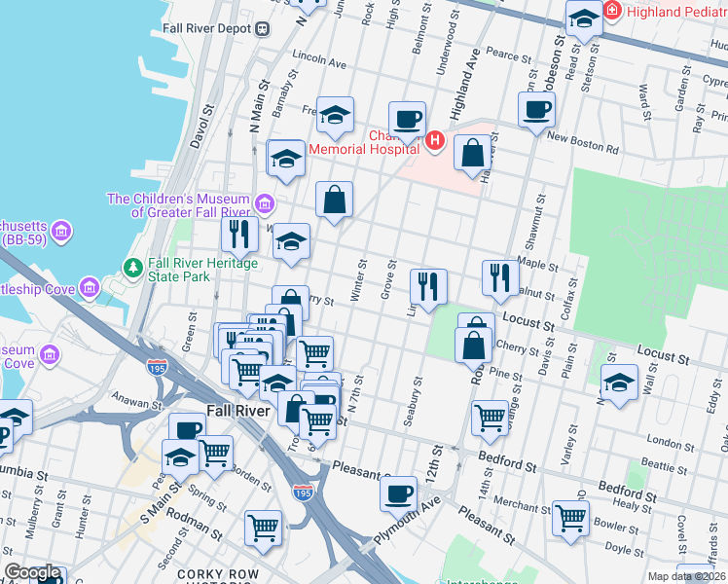
Task: Click the Google logo link
Action: (x=32, y=572)
